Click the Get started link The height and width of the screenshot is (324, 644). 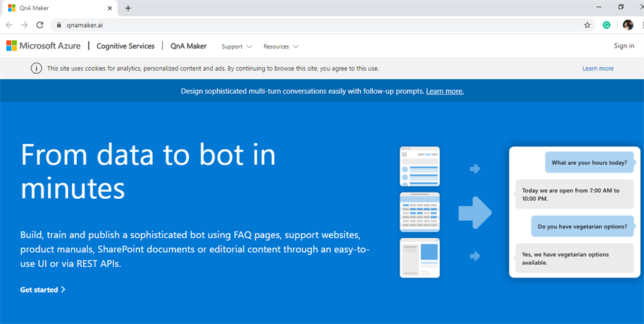(x=43, y=289)
